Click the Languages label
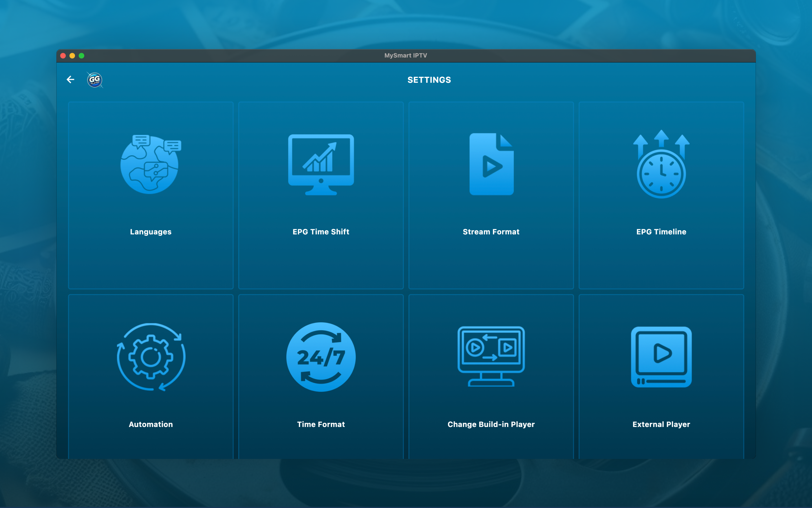Image resolution: width=812 pixels, height=508 pixels. (151, 232)
